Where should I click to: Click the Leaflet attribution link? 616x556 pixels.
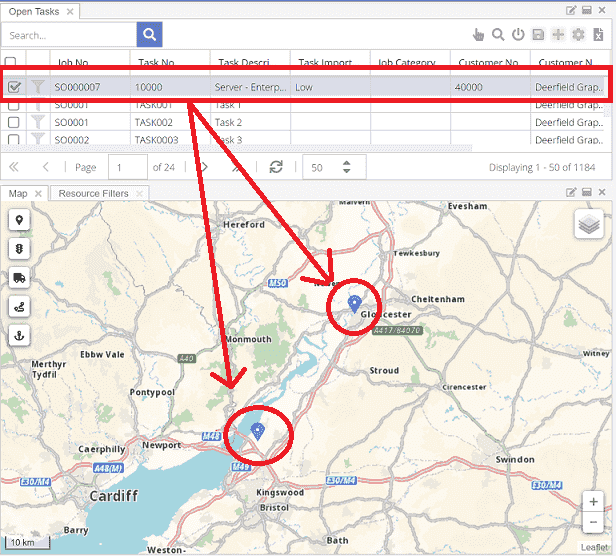click(x=594, y=547)
